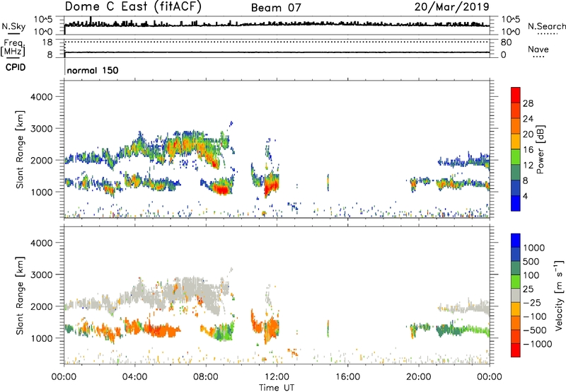Click the '18' frequency axis tick label

click(47, 42)
